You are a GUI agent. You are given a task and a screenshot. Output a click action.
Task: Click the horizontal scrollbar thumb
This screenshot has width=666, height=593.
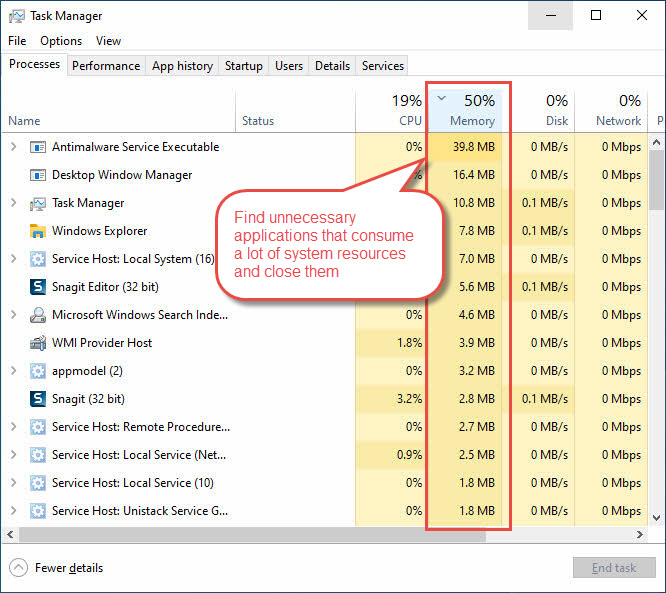tap(252, 535)
